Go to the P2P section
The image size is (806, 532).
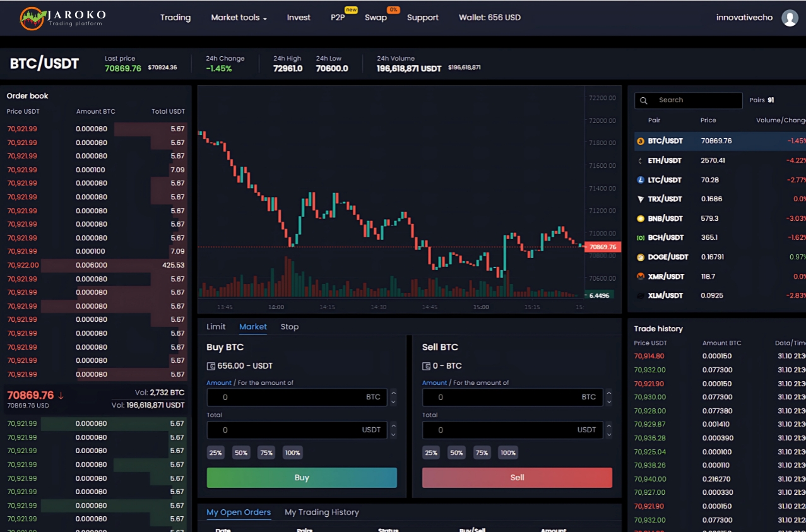point(338,18)
